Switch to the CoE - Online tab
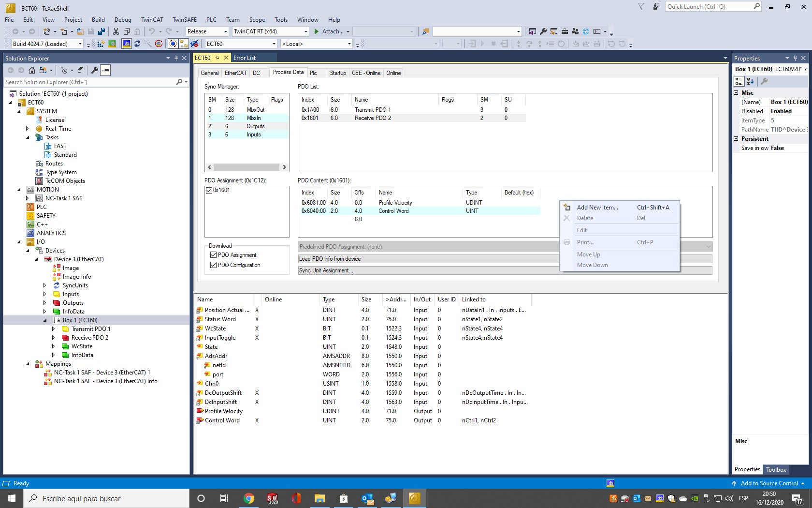The width and height of the screenshot is (812, 508). point(366,73)
